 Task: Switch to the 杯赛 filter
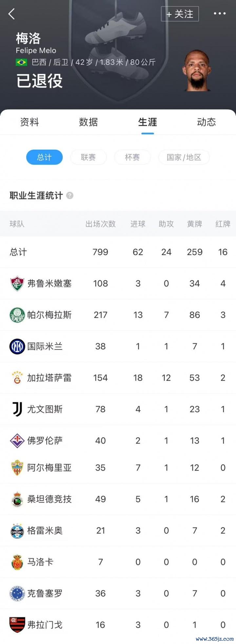point(132,157)
